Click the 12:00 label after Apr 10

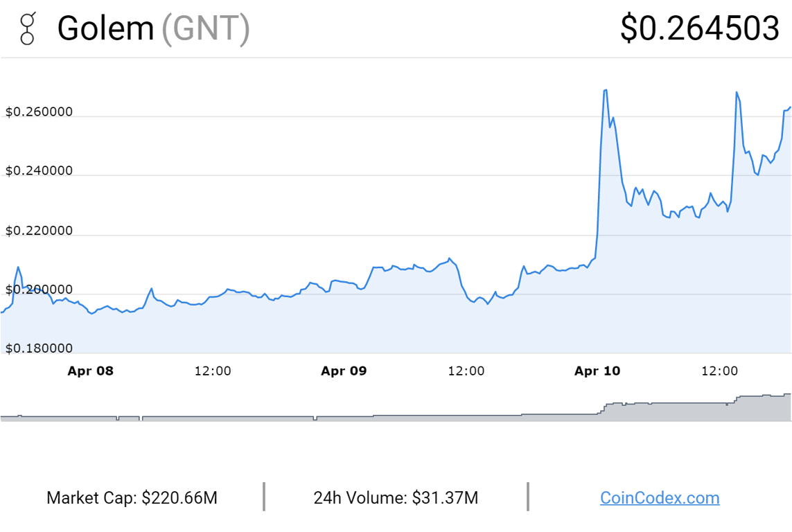720,371
